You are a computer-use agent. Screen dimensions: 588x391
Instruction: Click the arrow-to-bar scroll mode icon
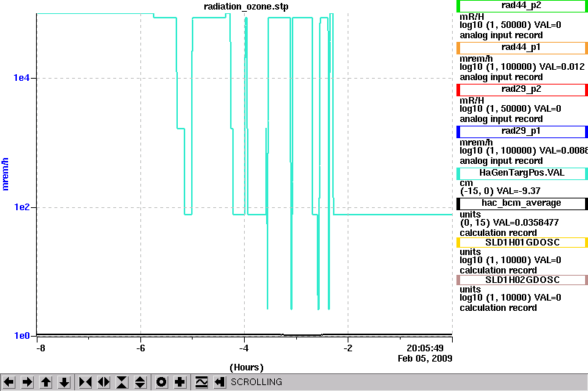(x=220, y=382)
